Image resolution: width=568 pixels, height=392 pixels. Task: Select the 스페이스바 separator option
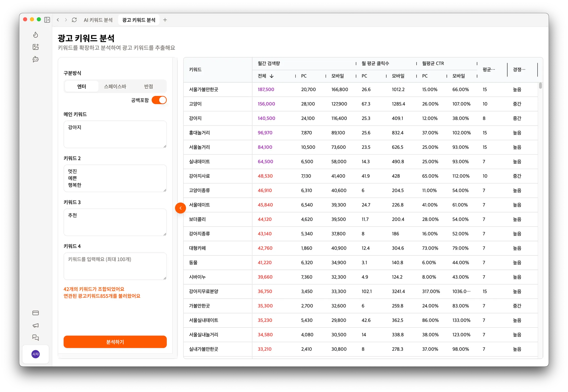click(x=115, y=86)
